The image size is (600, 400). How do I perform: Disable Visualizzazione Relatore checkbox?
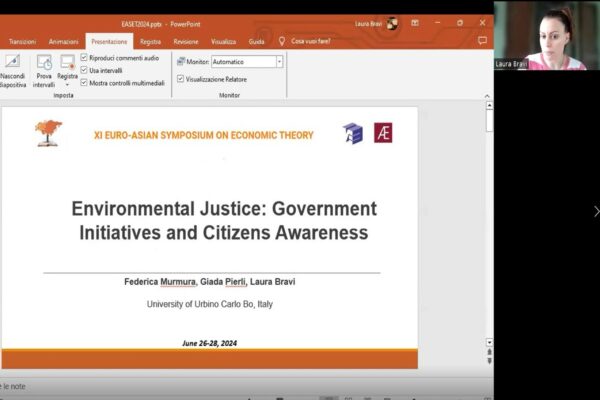(180, 78)
